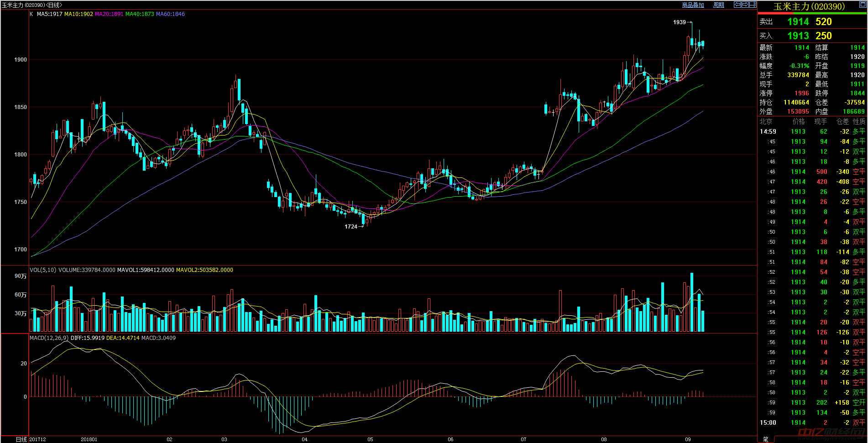Select the MA5:1917 indicator label
The image size is (868, 443).
click(49, 14)
